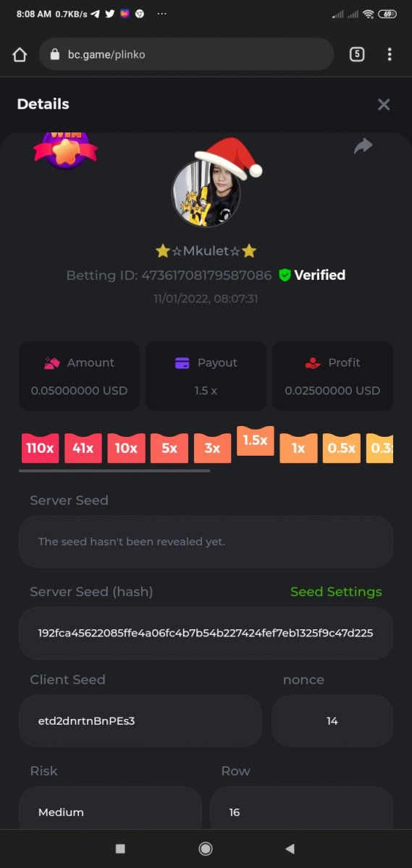Select the 110x multiplier tile
412x868 pixels.
click(x=40, y=448)
